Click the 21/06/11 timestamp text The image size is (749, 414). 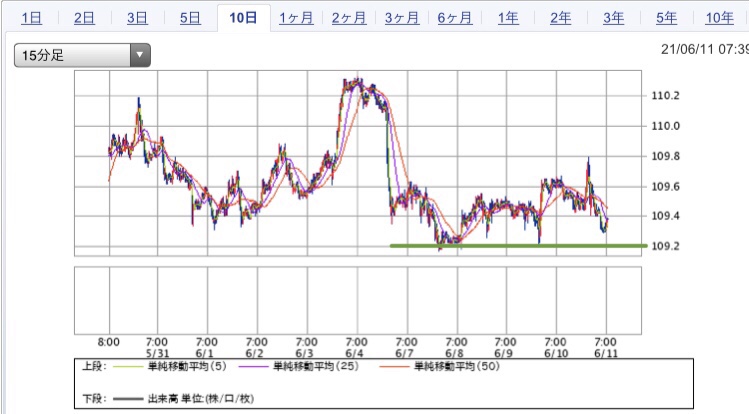click(x=705, y=49)
